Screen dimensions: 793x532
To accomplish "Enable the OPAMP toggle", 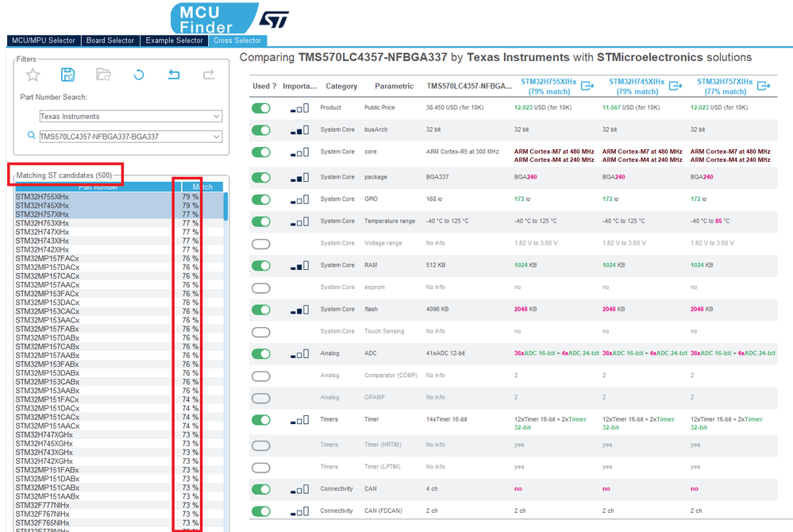I will tap(261, 398).
